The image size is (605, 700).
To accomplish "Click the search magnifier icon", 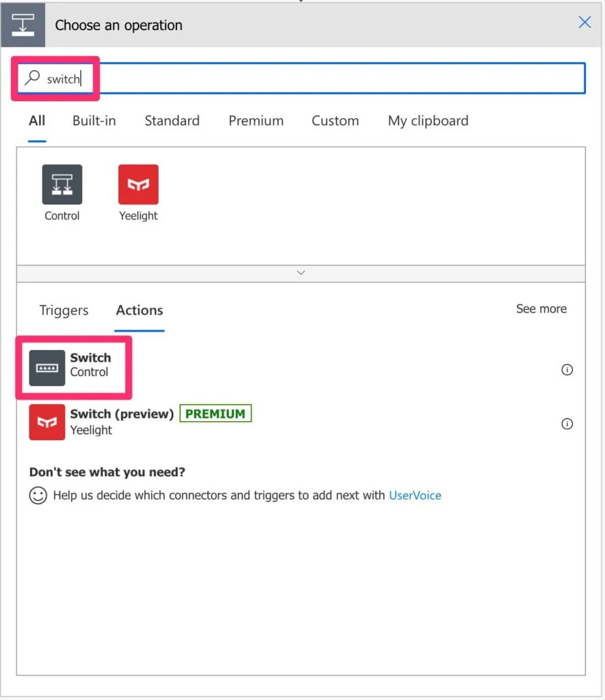I will click(32, 79).
